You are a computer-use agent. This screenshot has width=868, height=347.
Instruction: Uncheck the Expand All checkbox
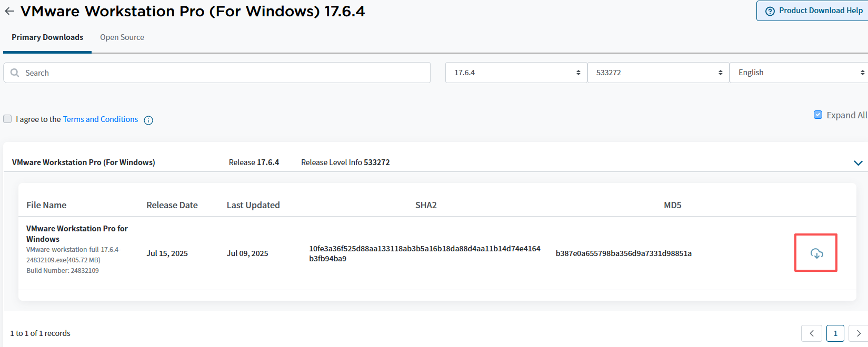tap(818, 115)
